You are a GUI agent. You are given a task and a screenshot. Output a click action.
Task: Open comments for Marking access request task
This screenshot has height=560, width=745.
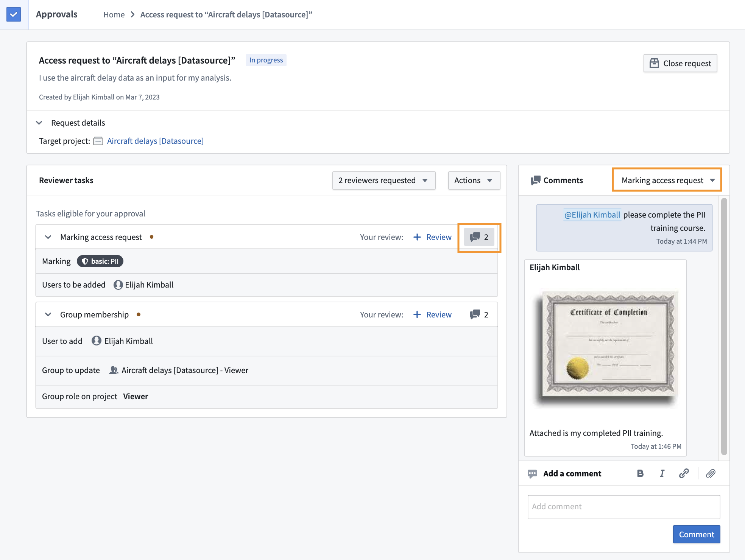click(x=479, y=237)
